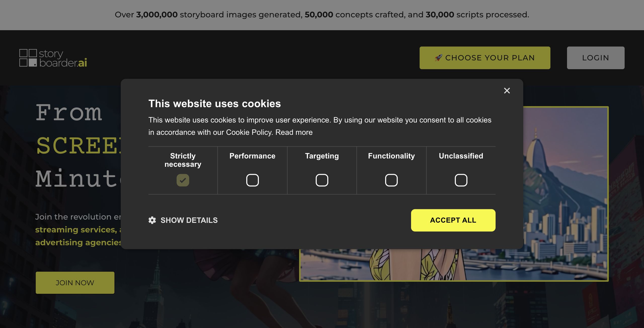Click the gear icon beside Show Details
Viewport: 644px width, 328px height.
click(152, 220)
